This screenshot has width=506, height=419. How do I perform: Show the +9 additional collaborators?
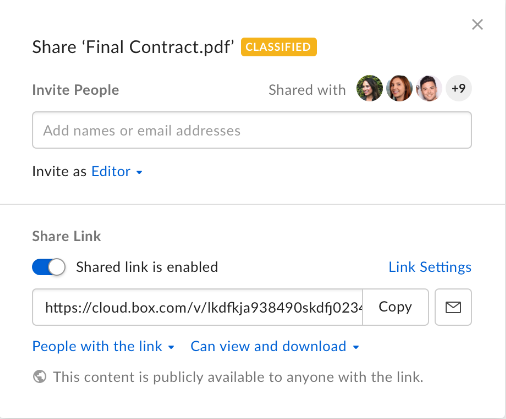coord(459,88)
